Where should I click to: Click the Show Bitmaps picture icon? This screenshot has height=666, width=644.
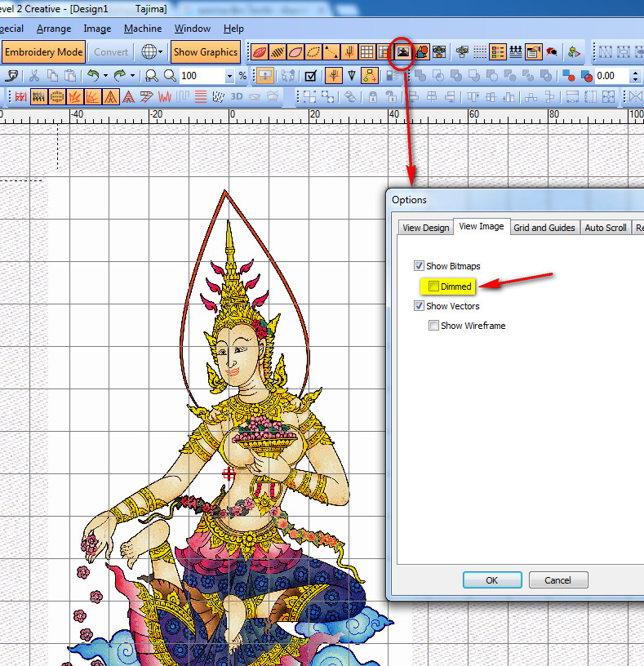402,52
